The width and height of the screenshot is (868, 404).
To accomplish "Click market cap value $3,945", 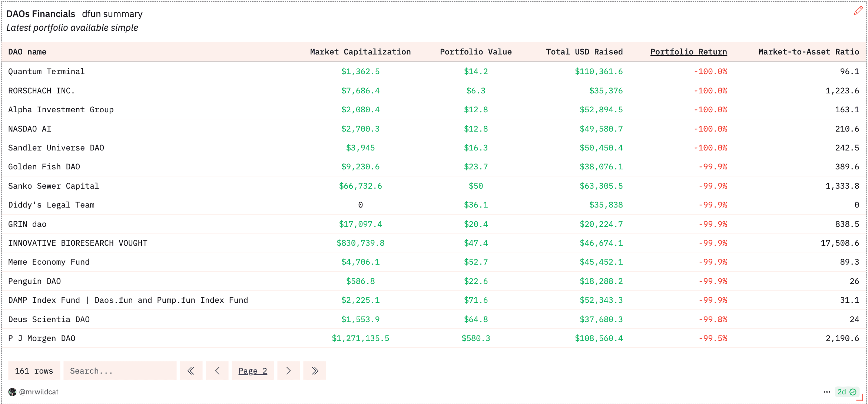I will [360, 148].
